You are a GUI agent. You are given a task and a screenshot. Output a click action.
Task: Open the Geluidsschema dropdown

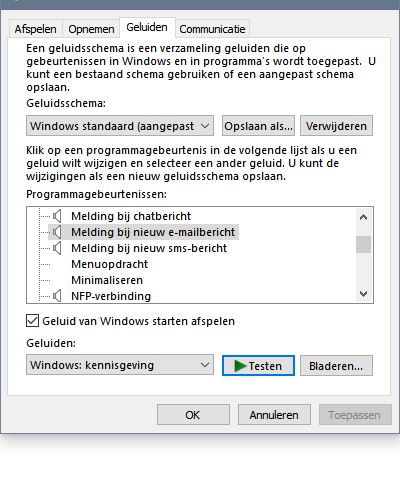coord(120,126)
